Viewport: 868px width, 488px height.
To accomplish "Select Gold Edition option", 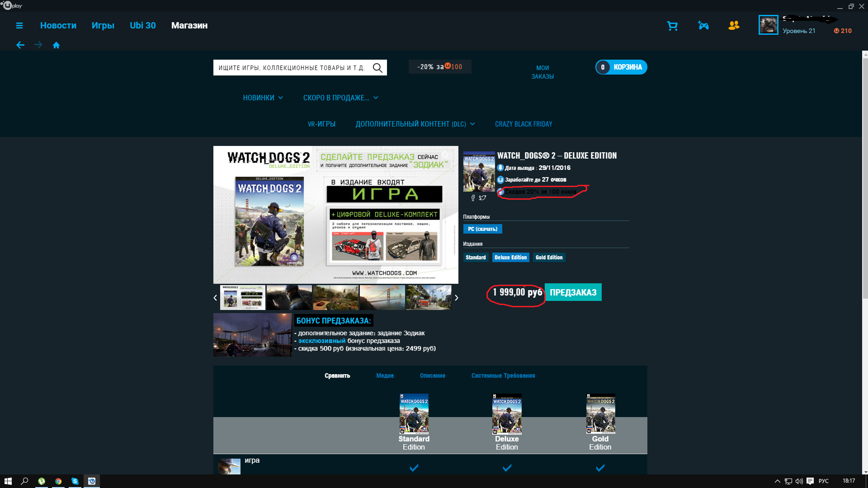I will [x=549, y=258].
